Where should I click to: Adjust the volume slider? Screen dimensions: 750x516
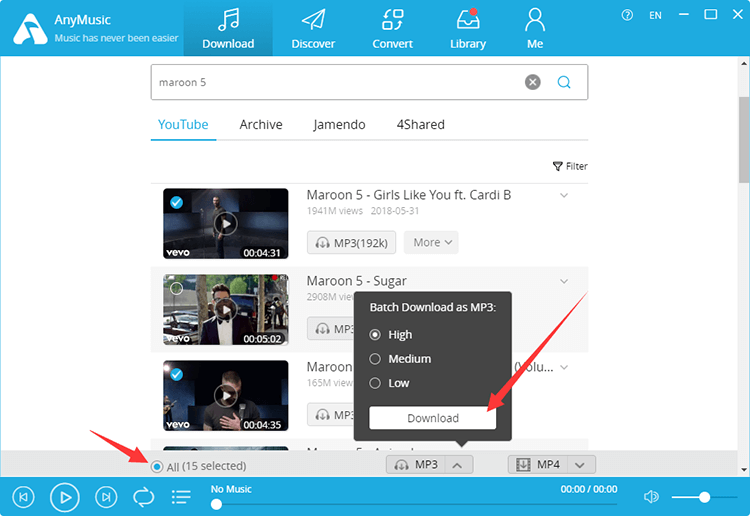[x=704, y=497]
